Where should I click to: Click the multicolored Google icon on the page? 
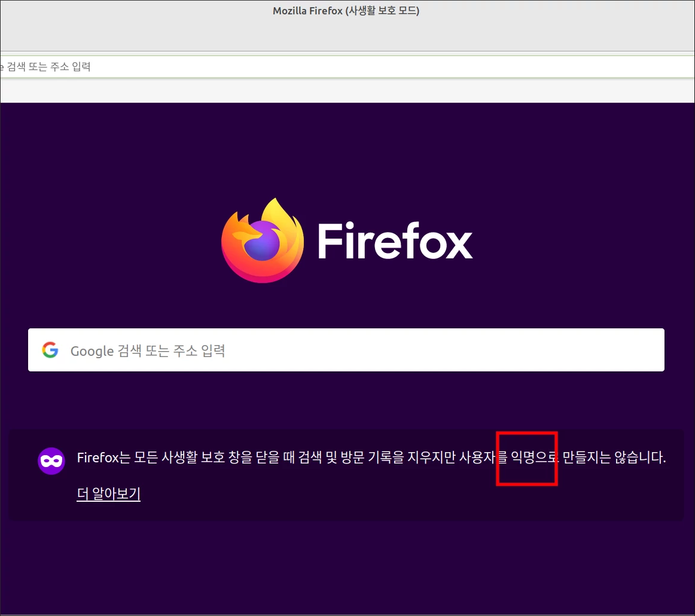click(x=51, y=350)
